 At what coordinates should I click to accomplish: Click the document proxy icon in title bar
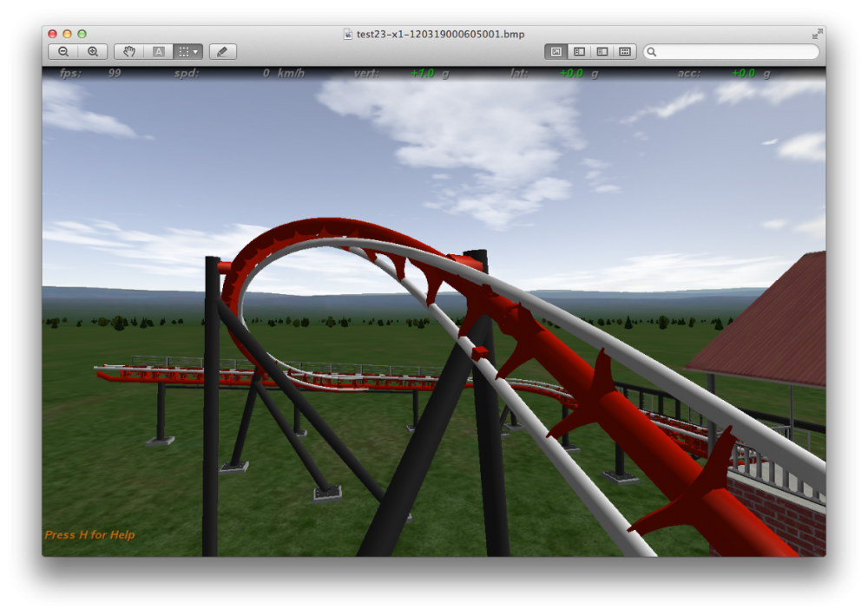pos(350,34)
